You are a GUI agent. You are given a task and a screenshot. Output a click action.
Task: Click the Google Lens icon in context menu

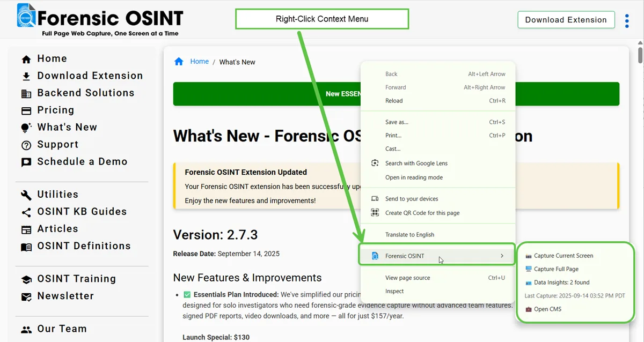[x=375, y=163]
